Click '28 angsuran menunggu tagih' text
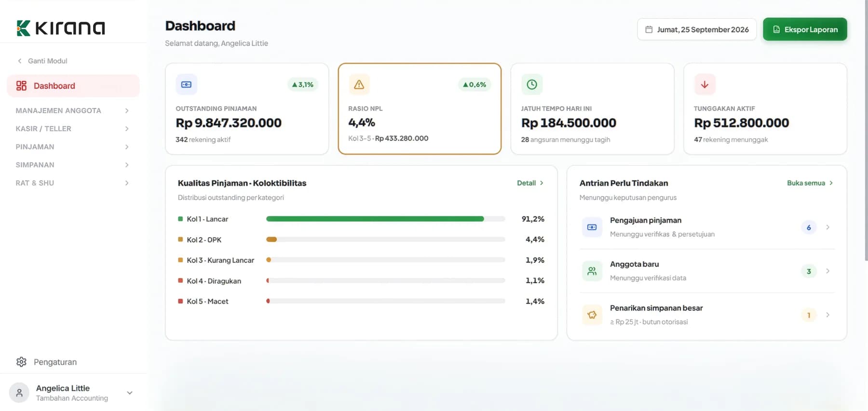The width and height of the screenshot is (868, 411). 565,139
